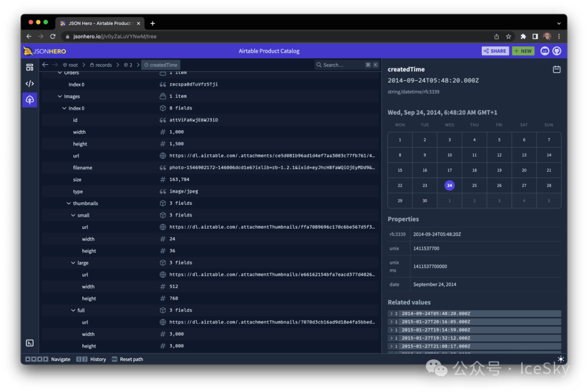
Task: Open the Discord icon in header
Action: tap(545, 51)
